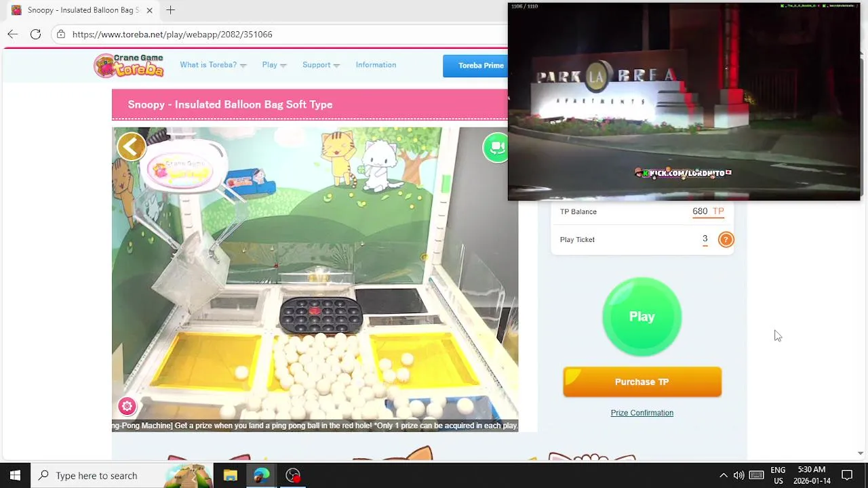Viewport: 868px width, 488px height.
Task: Click the Play Ticket help question icon
Action: (x=726, y=239)
